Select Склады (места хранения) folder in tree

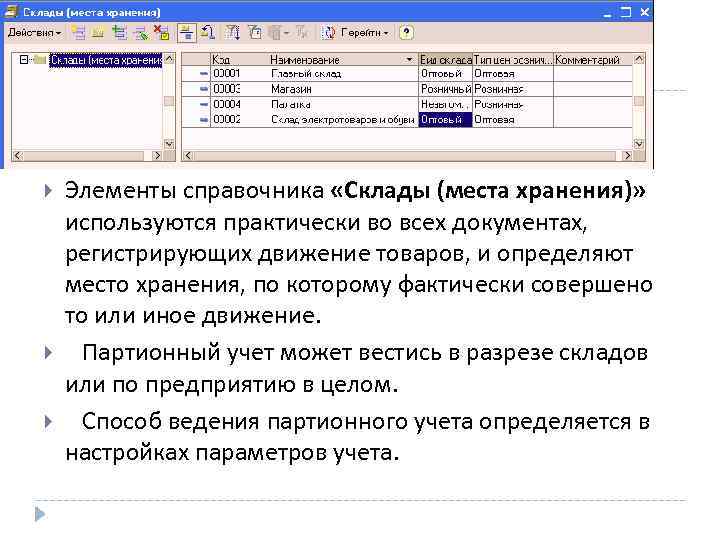coord(106,60)
